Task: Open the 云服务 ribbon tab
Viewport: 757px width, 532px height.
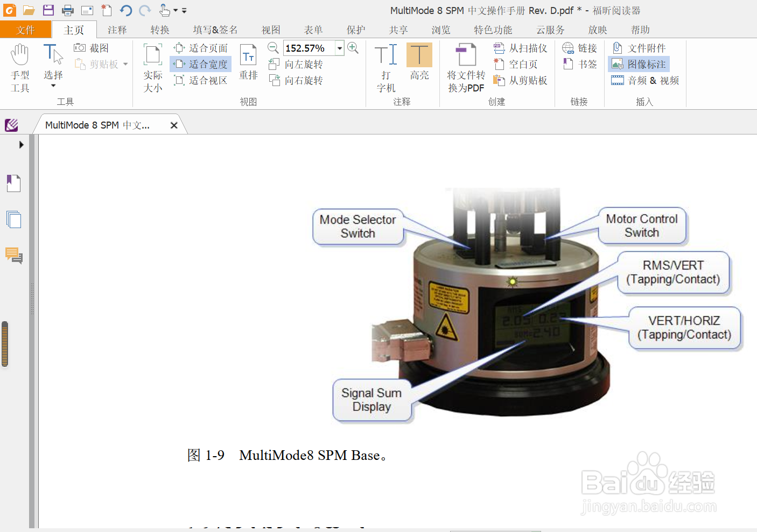Action: (x=550, y=30)
